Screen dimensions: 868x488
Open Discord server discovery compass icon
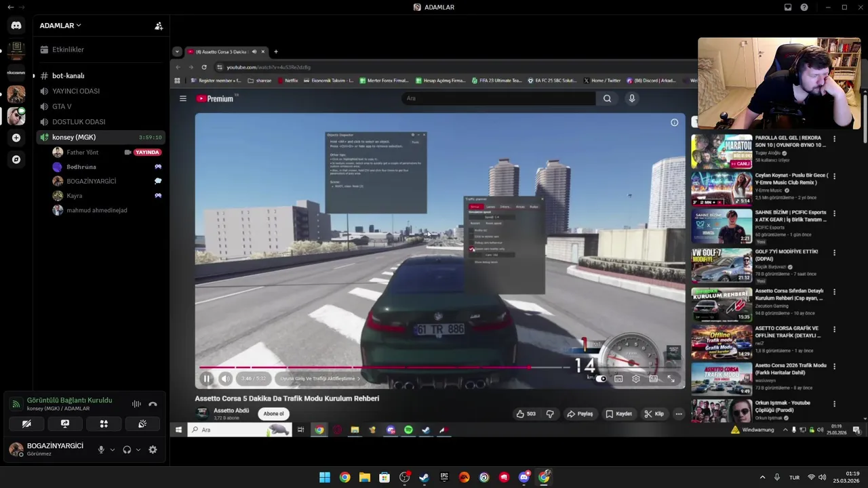(x=16, y=159)
